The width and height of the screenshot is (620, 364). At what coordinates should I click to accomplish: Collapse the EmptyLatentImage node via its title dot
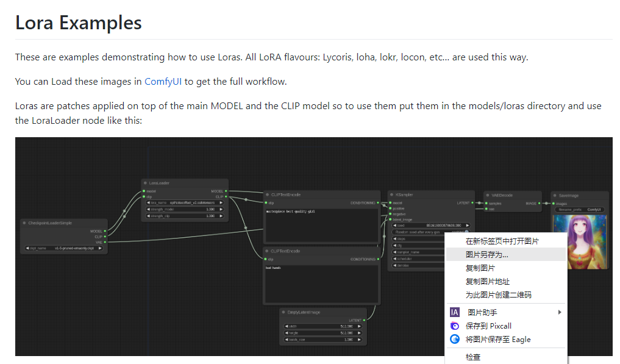point(283,312)
